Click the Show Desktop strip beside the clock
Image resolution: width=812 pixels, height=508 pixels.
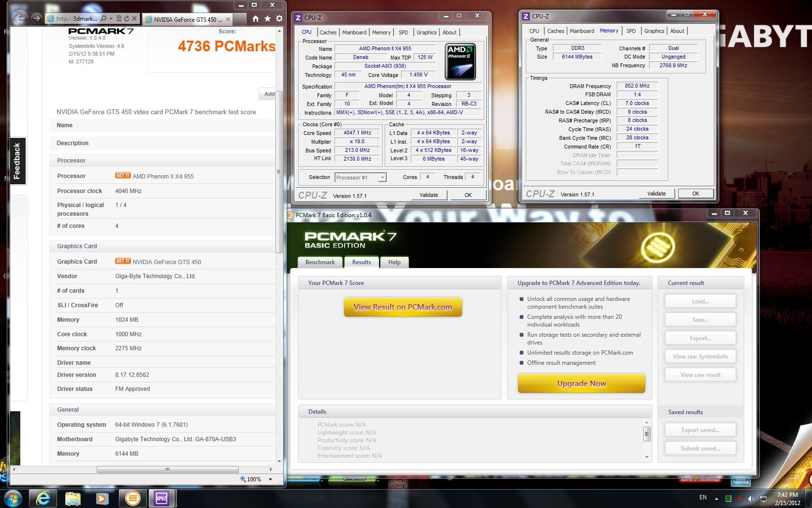pos(808,498)
